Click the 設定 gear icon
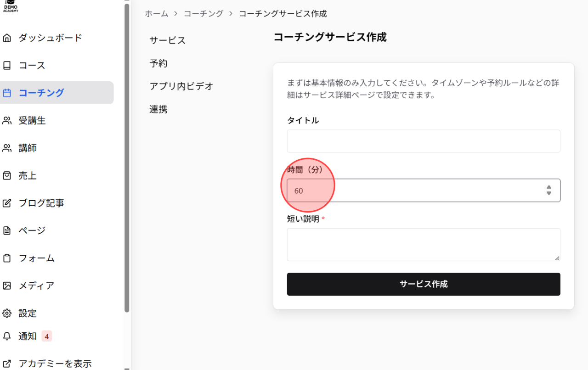The width and height of the screenshot is (588, 370). click(x=7, y=313)
